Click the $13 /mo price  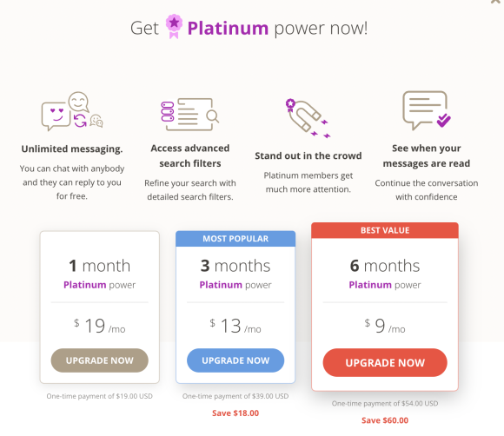(x=235, y=326)
